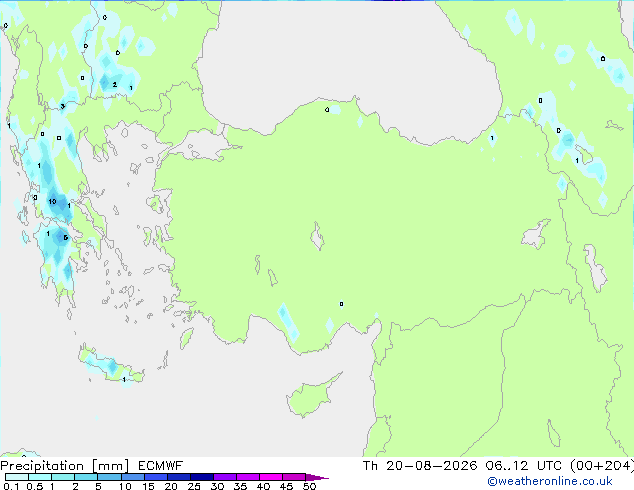Click the '3' precipitation value on the map

point(62,106)
